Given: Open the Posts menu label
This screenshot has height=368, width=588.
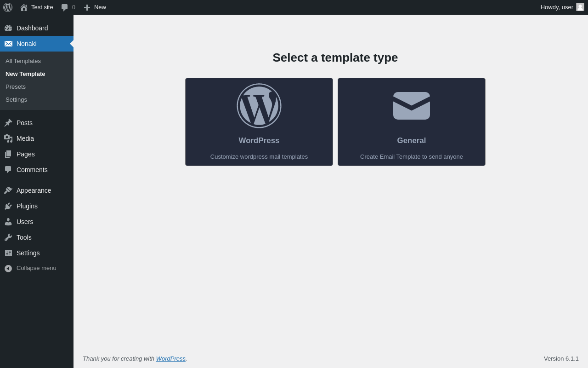Looking at the screenshot, I should (x=24, y=123).
